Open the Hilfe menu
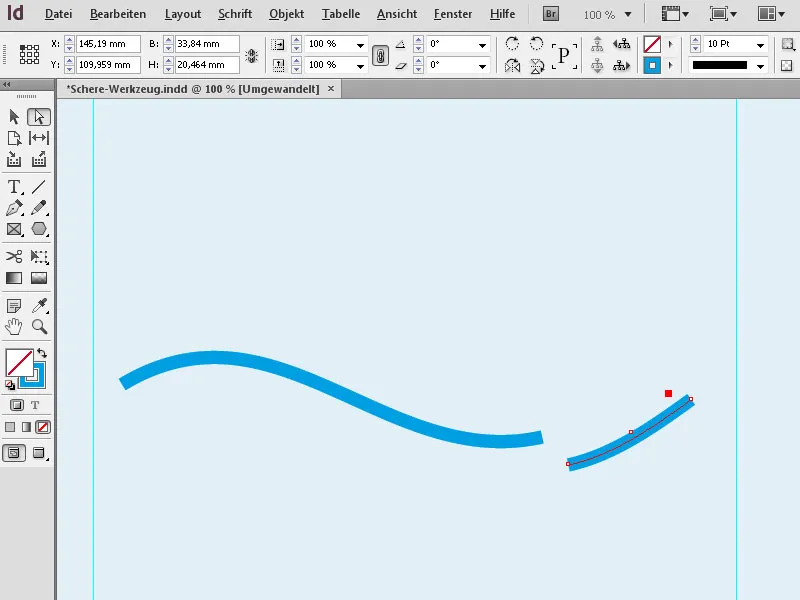800x600 pixels. (502, 14)
